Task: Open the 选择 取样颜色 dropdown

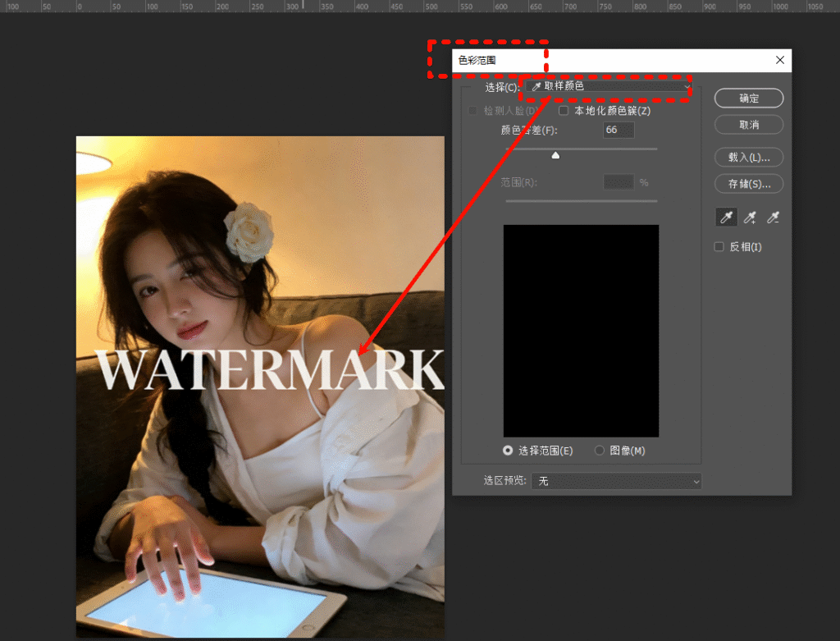Action: coord(610,86)
